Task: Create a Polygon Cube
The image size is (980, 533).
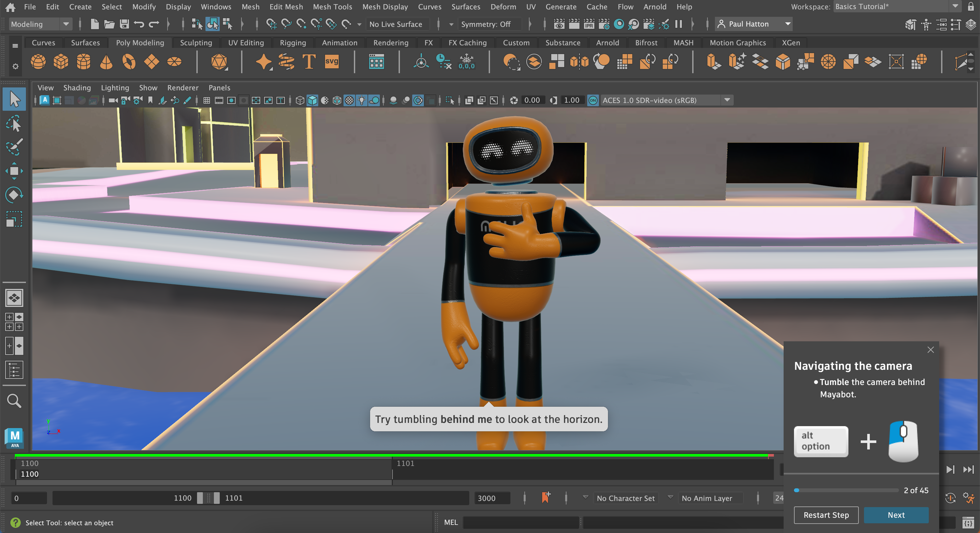Action: click(61, 62)
